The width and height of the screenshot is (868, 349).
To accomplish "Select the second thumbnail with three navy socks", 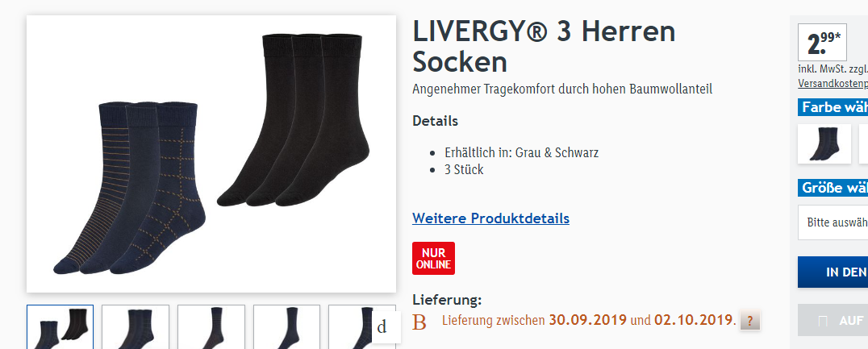I will 136,327.
